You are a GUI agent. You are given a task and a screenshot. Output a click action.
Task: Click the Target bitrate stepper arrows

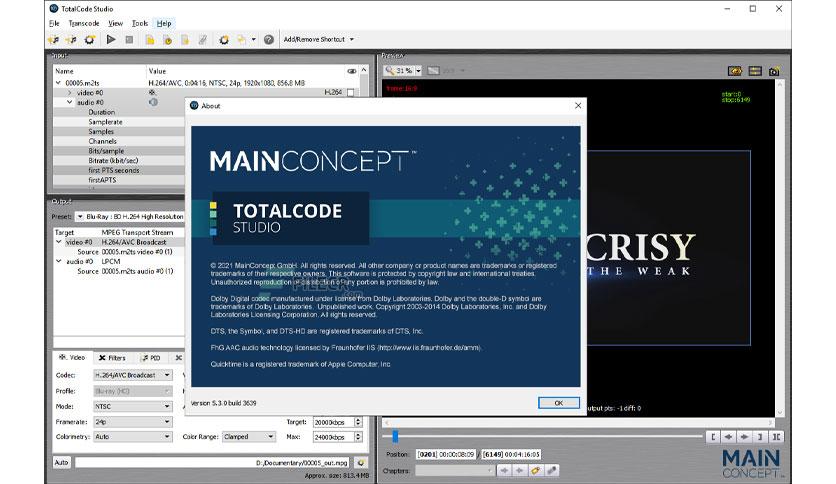[x=358, y=422]
